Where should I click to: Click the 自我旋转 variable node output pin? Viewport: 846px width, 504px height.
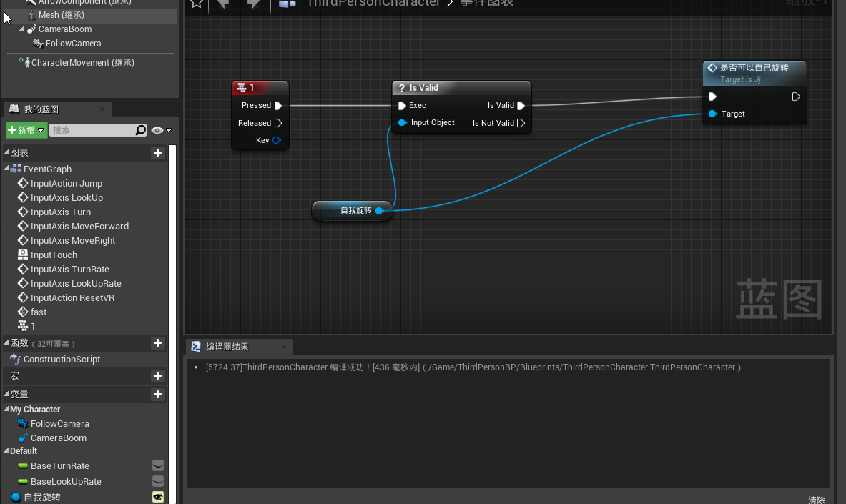coord(379,210)
